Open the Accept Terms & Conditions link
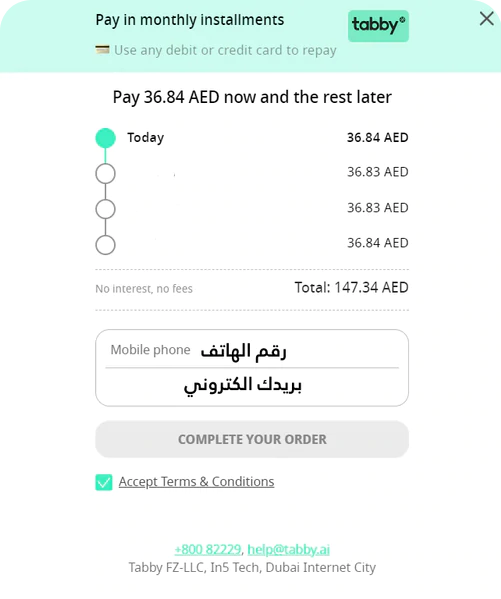The image size is (501, 599). click(x=196, y=482)
